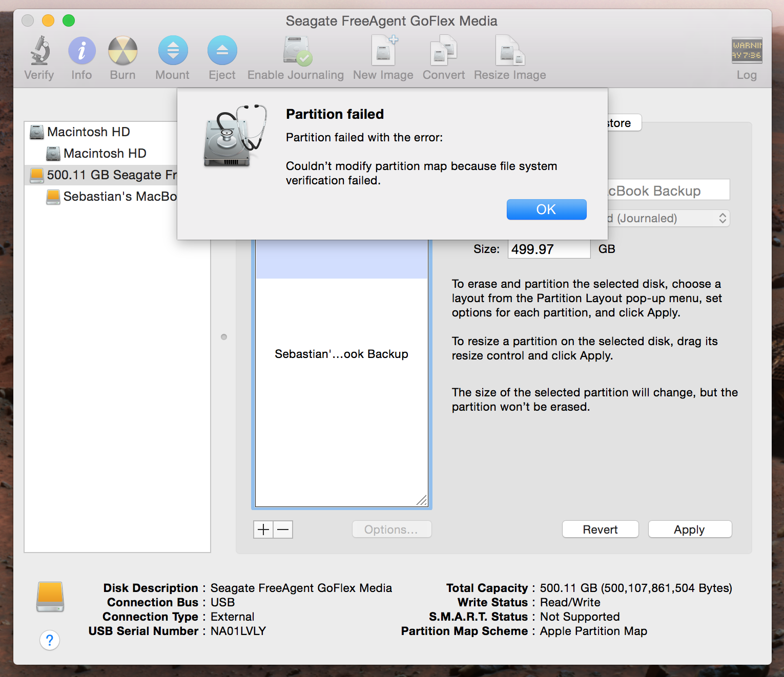784x677 pixels.
Task: Select Sebastian'...ook Backup partition in layout
Action: coord(341,374)
